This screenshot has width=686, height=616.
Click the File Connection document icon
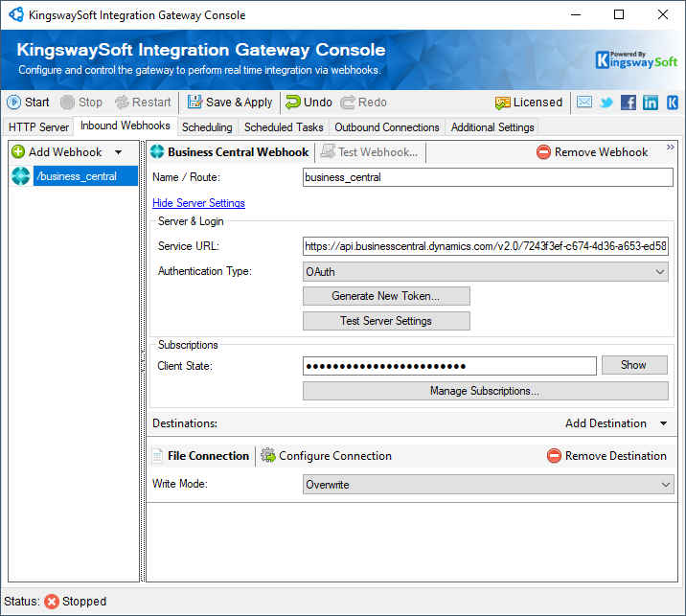[157, 456]
